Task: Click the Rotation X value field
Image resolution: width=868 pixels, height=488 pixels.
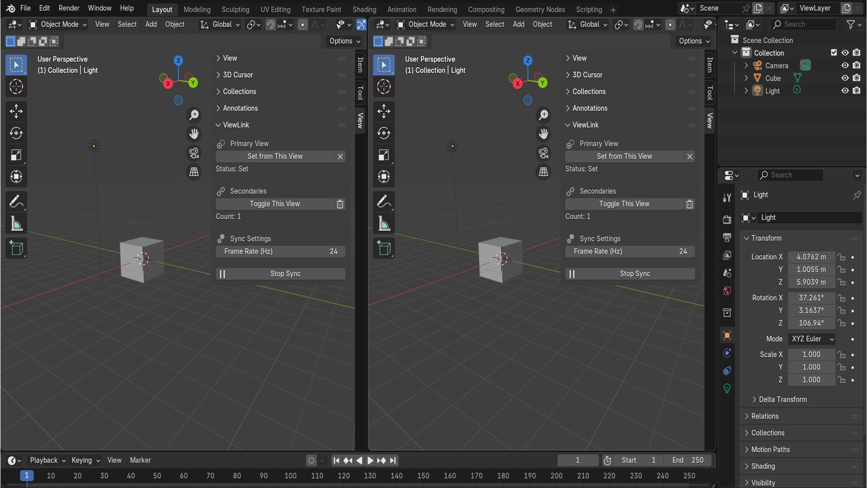Action: pyautogui.click(x=811, y=298)
